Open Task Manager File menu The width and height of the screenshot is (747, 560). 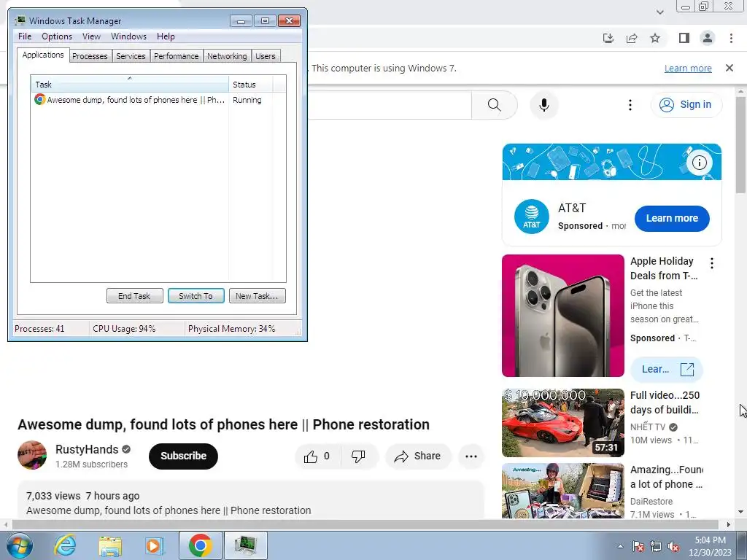(25, 36)
